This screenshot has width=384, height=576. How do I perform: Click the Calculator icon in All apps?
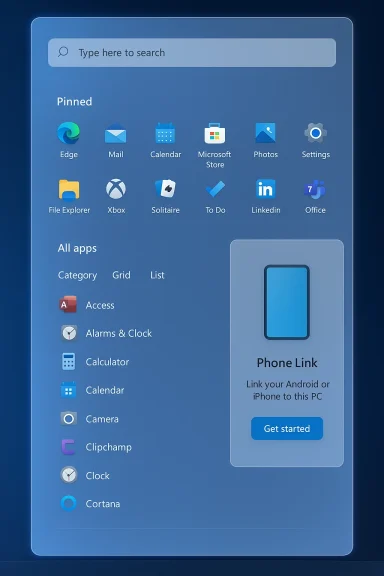(68, 361)
